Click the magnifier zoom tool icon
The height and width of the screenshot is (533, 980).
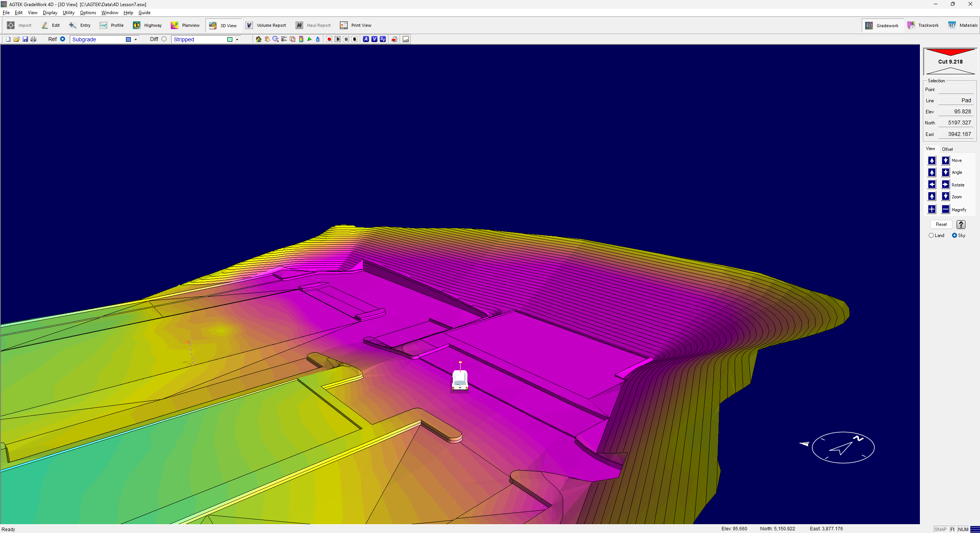click(x=276, y=39)
